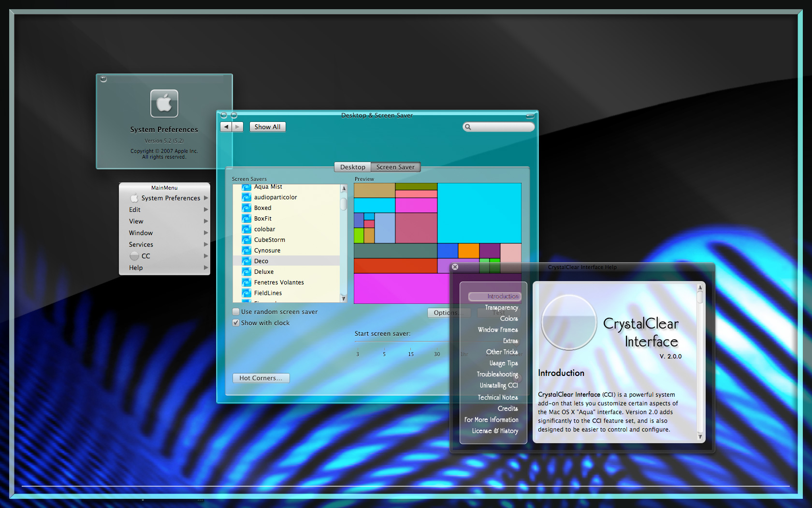Screen dimensions: 812x508
Task: Open the Extras help section
Action: (510, 341)
